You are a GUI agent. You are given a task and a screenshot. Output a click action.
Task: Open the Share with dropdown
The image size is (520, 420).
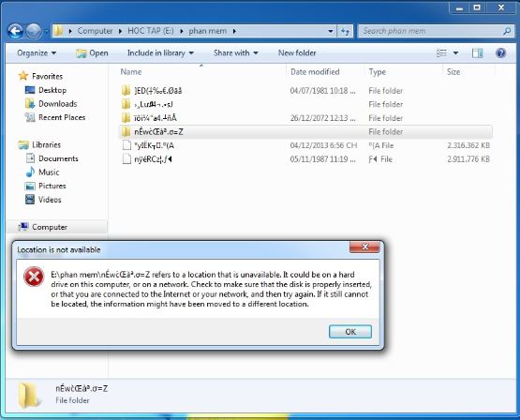tap(235, 53)
